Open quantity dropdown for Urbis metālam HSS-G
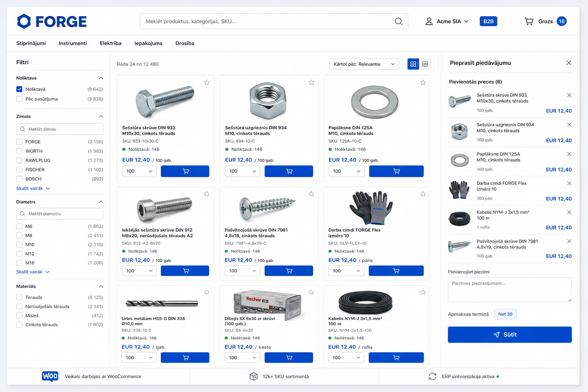This screenshot has width=588, height=392. [139, 358]
